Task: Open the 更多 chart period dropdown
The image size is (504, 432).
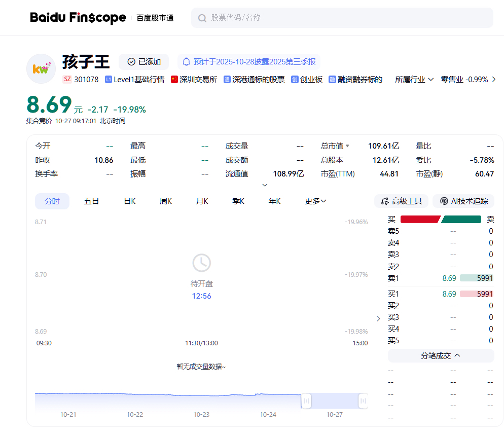Action: coord(315,201)
